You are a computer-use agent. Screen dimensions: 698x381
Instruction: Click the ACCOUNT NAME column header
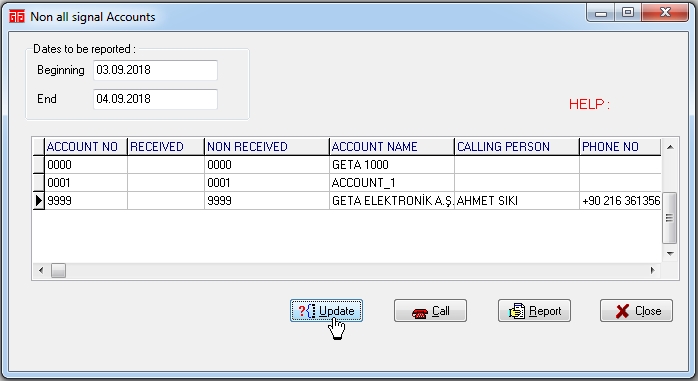[392, 146]
